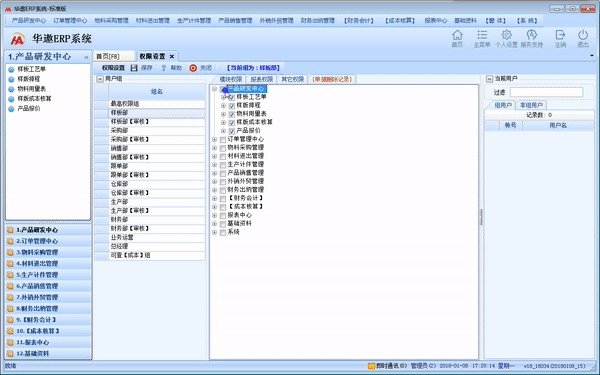Viewport: 600px width, 375px height.
Task: Select 8.财务出纳管理 in the navigation bar
Action: (49, 308)
